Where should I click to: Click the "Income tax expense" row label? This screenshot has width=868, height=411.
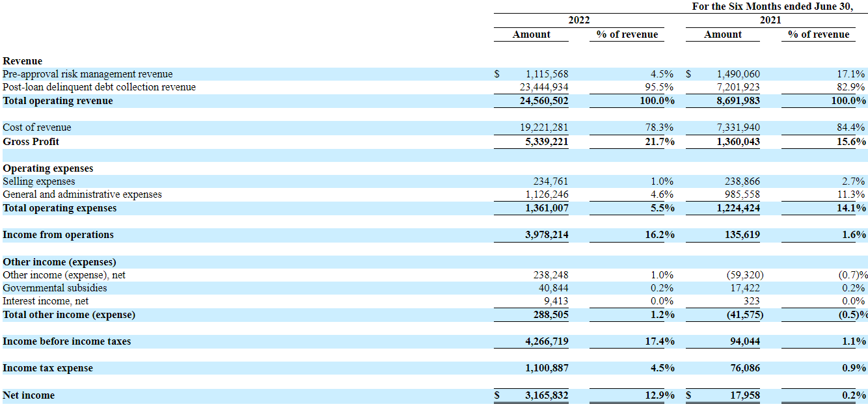pos(47,368)
